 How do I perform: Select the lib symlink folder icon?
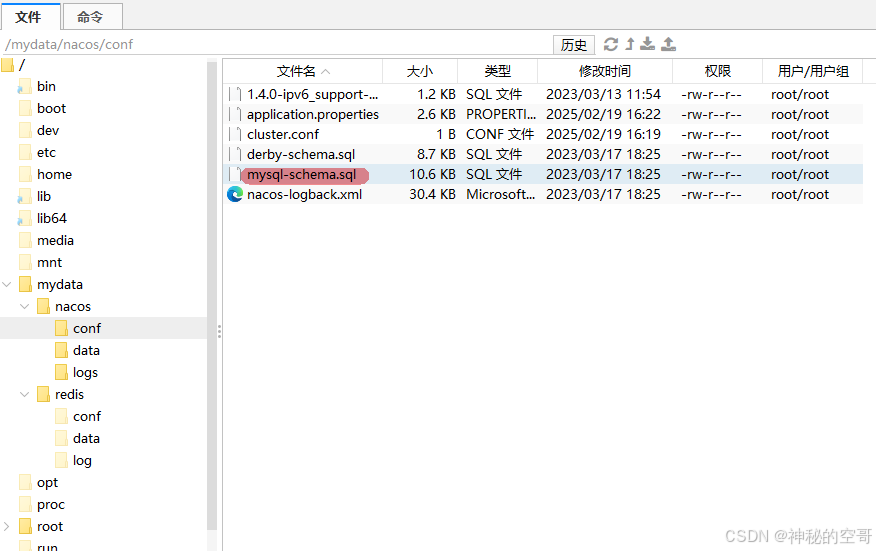coord(25,196)
